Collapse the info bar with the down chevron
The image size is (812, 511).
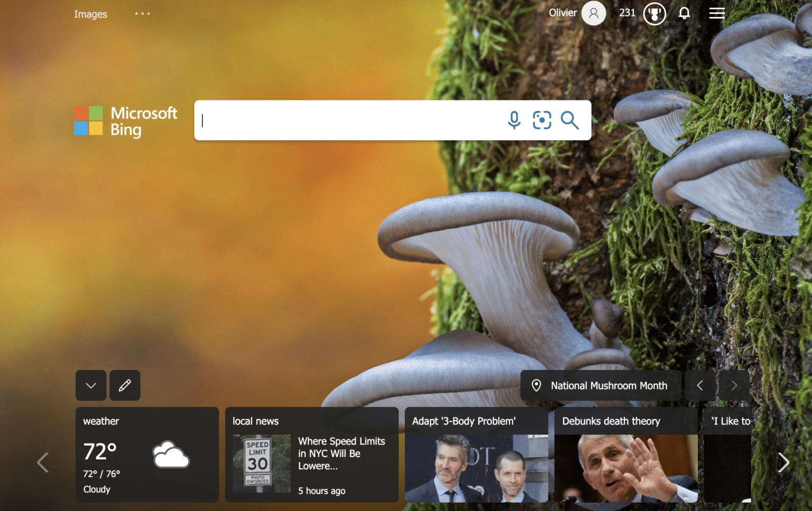(90, 385)
